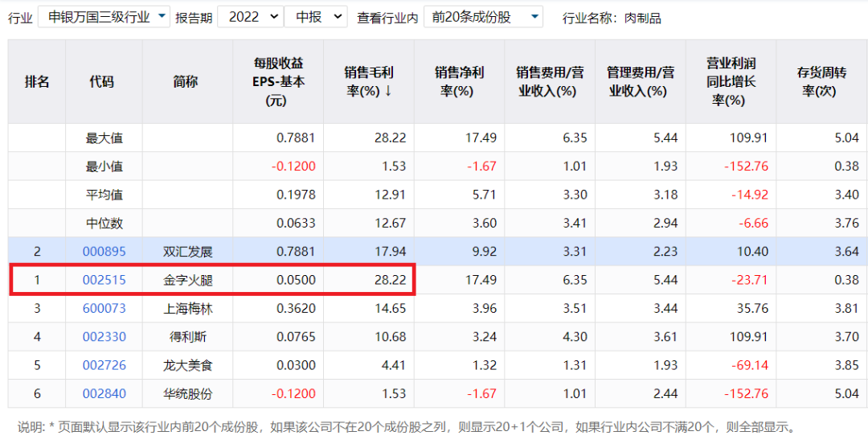Click 上海梅林 EPS value 0.3620
Image resolution: width=868 pixels, height=448 pixels.
click(x=296, y=308)
